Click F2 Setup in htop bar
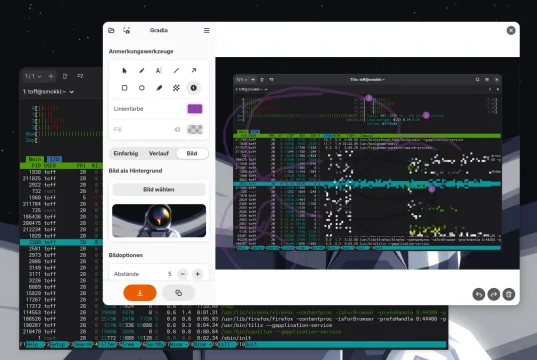The height and width of the screenshot is (360, 537). pyautogui.click(x=57, y=344)
